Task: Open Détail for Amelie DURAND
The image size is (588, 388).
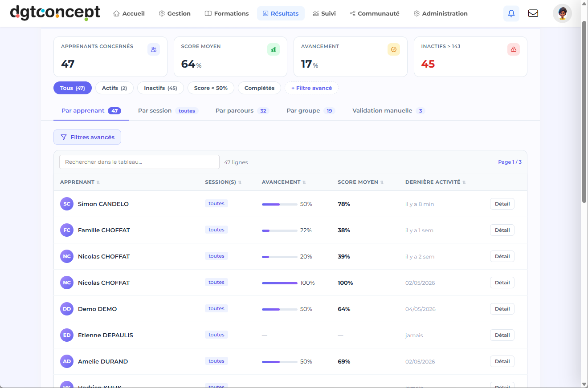Action: 502,361
